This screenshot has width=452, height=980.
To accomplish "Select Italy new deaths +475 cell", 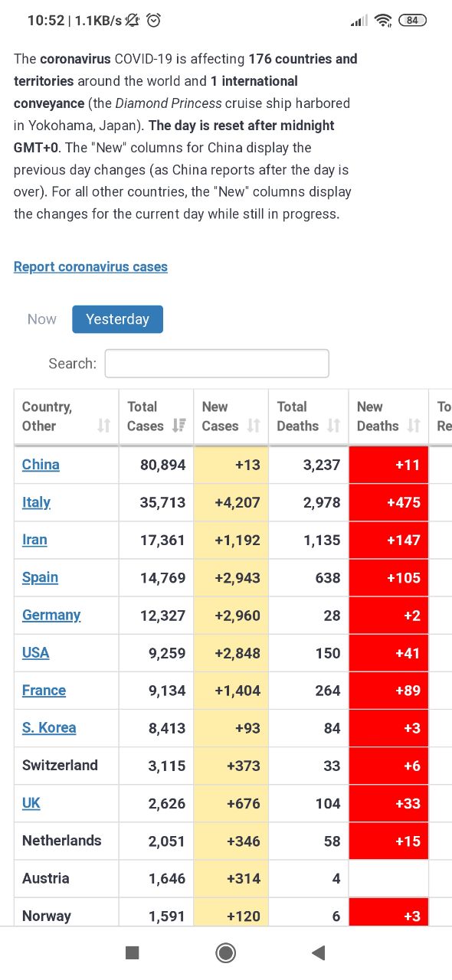I will point(388,502).
